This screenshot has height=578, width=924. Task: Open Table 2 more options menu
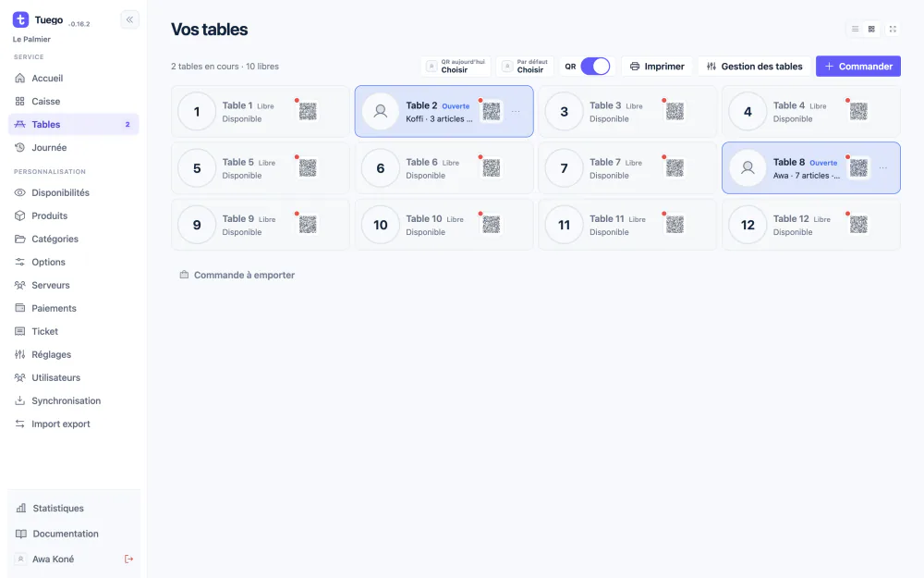(x=516, y=112)
